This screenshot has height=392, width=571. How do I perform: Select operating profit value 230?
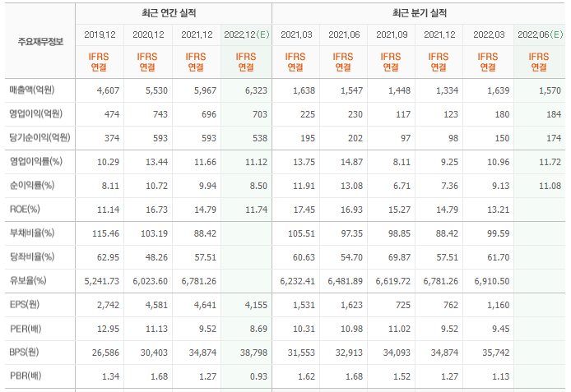click(x=355, y=114)
